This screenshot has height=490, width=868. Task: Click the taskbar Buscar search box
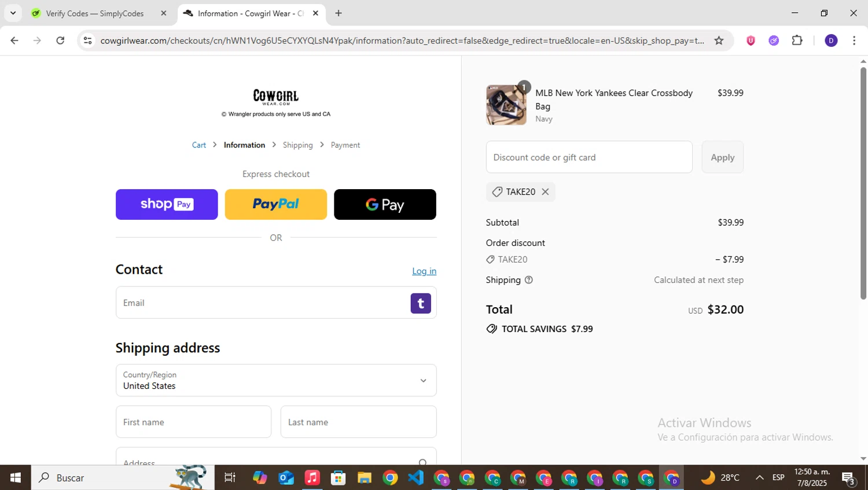(x=123, y=478)
